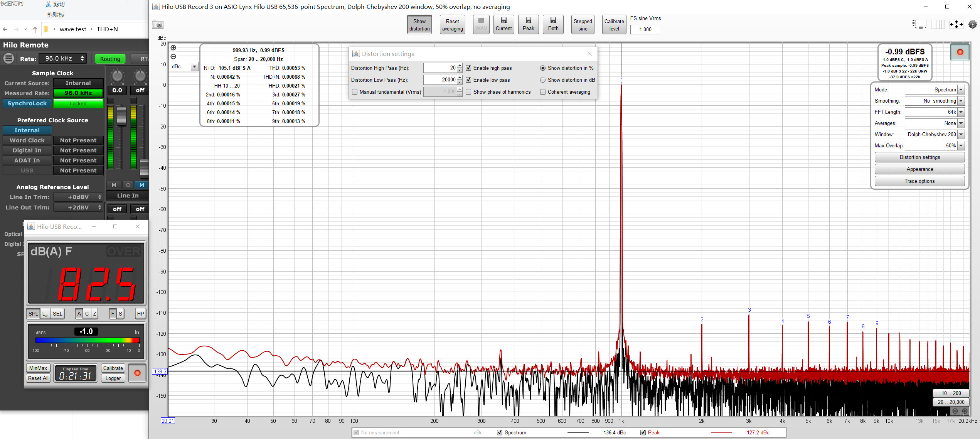Open the Mode dropdown
The width and height of the screenshot is (980, 439).
point(935,90)
